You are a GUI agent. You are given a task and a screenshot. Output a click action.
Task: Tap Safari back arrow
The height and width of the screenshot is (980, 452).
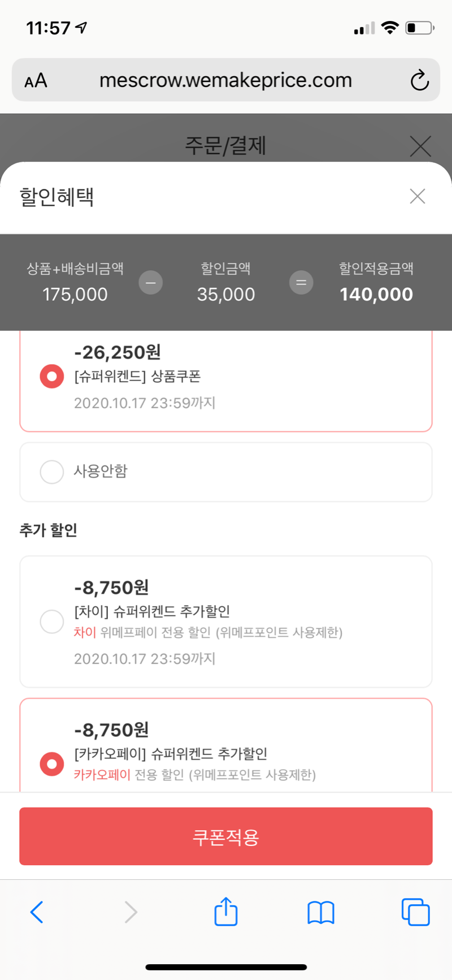click(x=37, y=912)
